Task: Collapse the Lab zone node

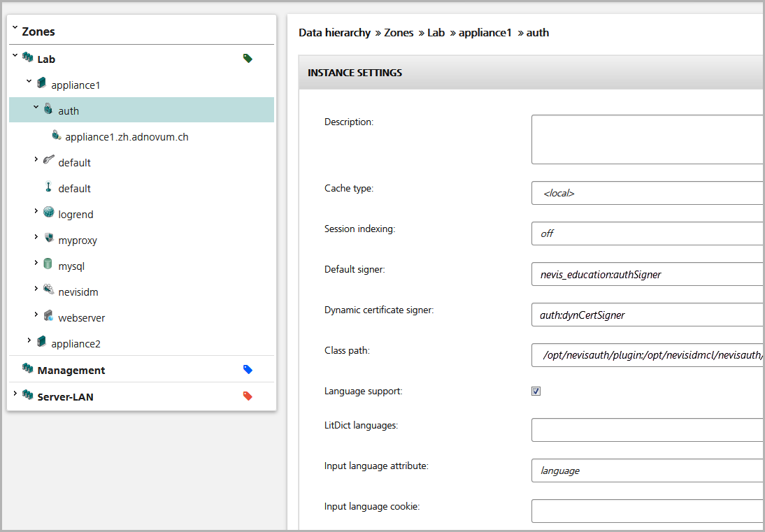Action: point(15,56)
